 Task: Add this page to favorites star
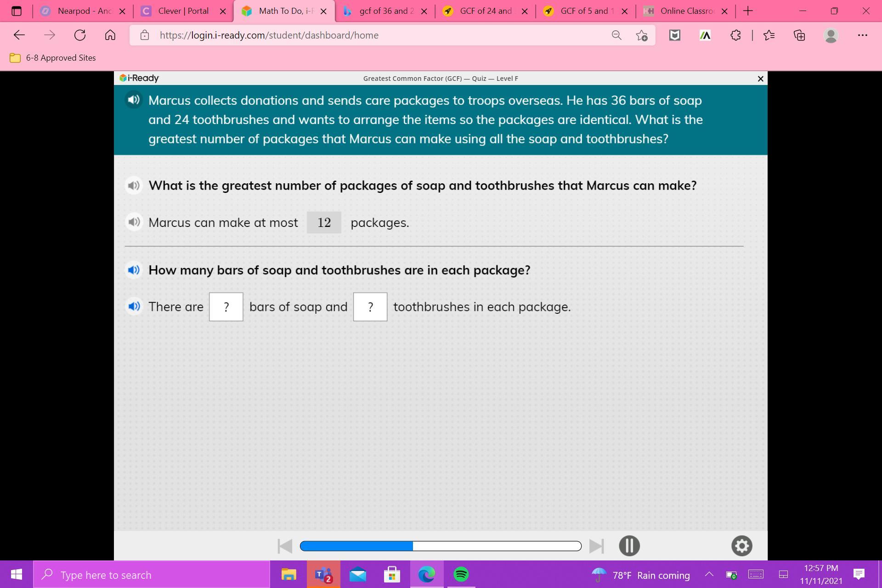pos(642,35)
